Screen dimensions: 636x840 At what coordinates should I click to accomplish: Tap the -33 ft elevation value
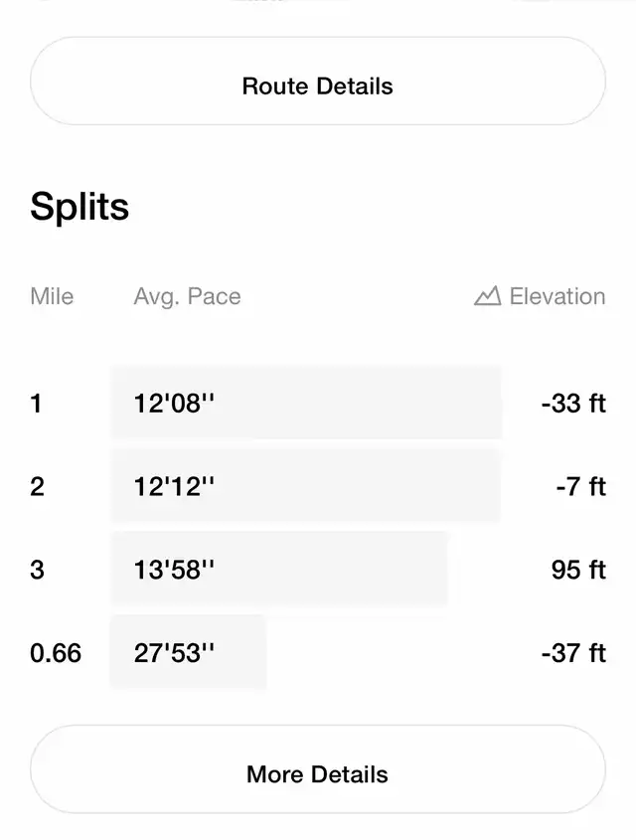(573, 404)
